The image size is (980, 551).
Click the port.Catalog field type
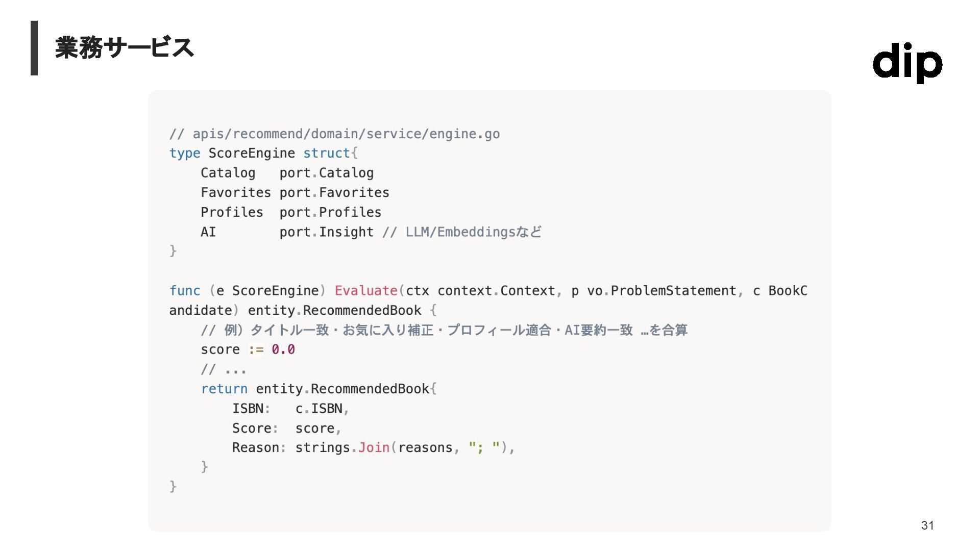tap(326, 173)
